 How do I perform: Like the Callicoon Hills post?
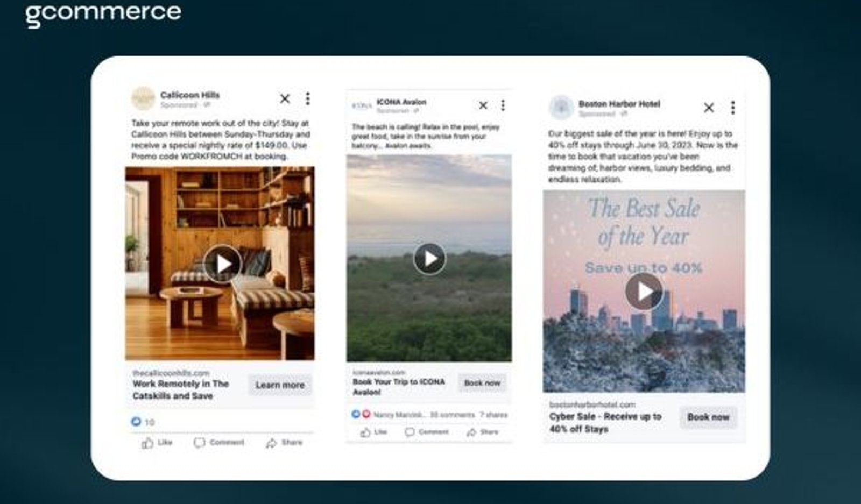coord(157,443)
